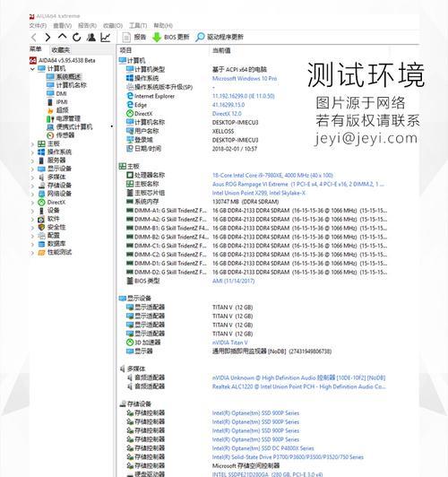
Task: Click the 数据库 database icon
Action: coord(41,244)
